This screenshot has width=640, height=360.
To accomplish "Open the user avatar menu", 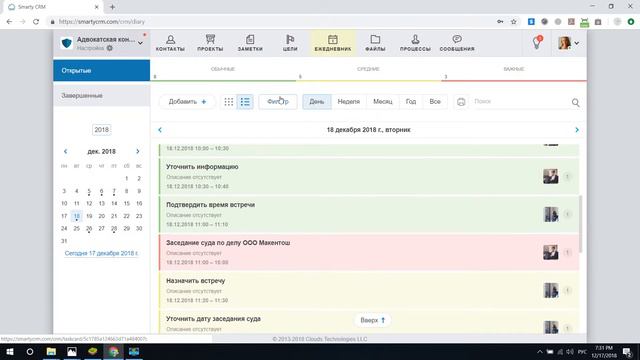I will (568, 43).
